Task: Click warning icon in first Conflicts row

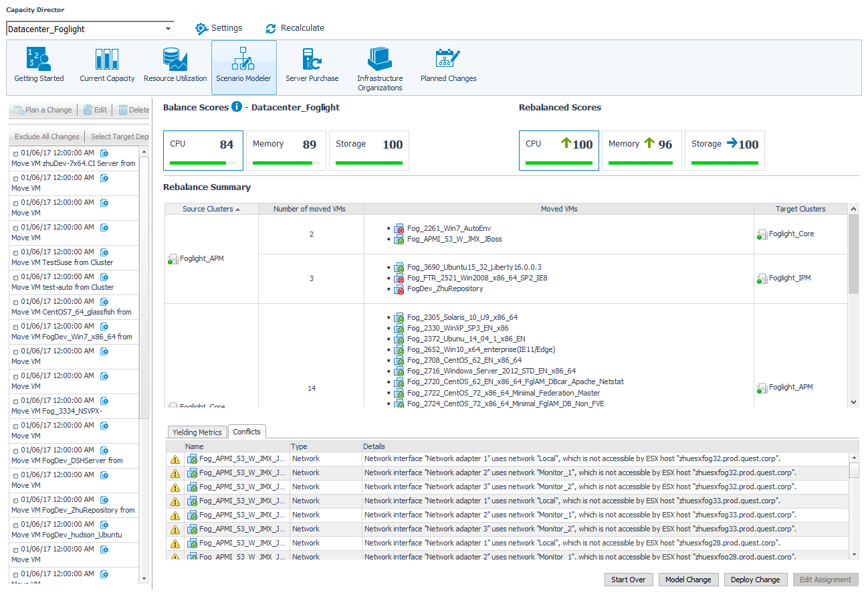Action: tap(175, 459)
